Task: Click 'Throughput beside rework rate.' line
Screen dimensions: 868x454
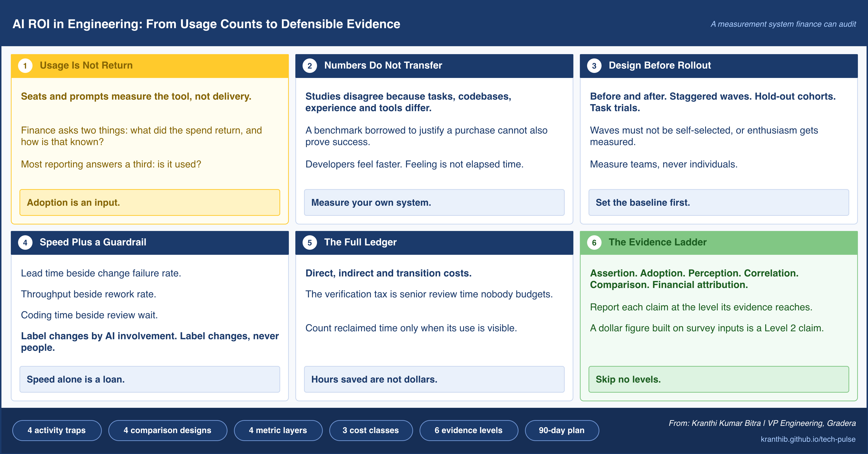Action: click(88, 294)
